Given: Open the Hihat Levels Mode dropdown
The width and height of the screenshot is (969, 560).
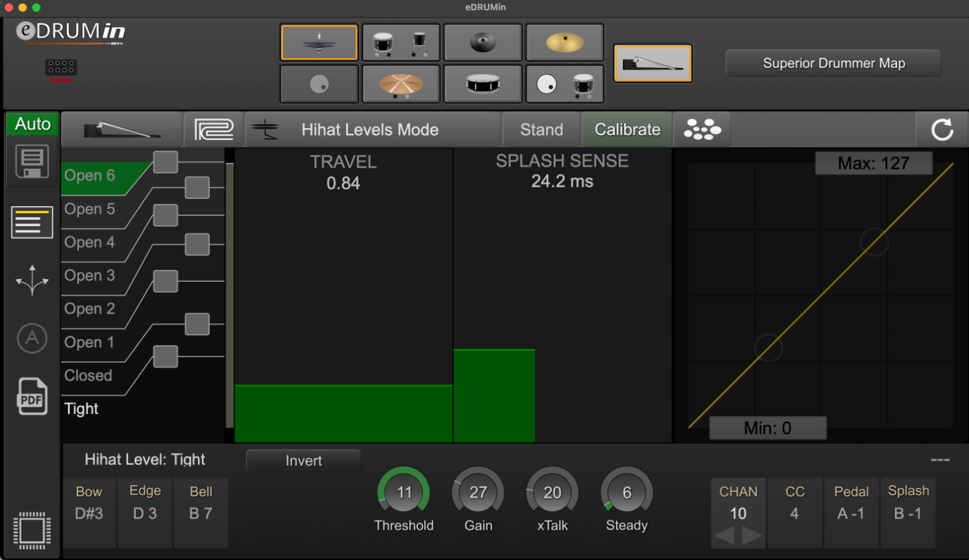Looking at the screenshot, I should coord(372,129).
